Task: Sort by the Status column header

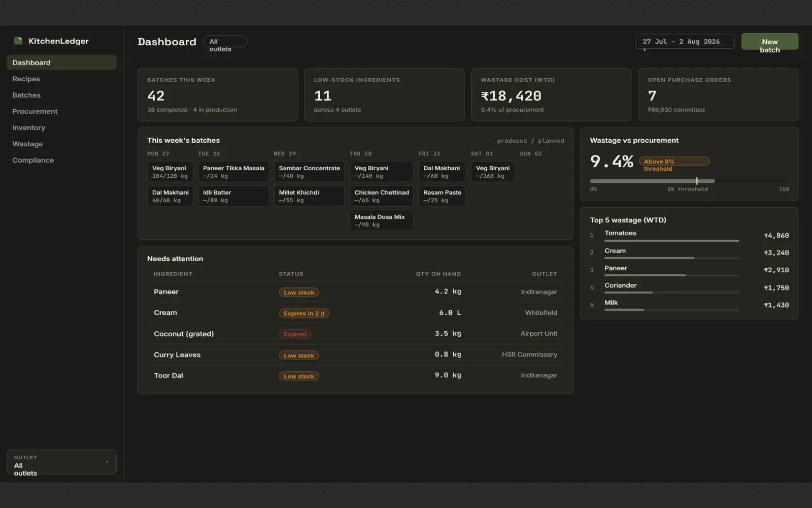Action: pos(291,274)
